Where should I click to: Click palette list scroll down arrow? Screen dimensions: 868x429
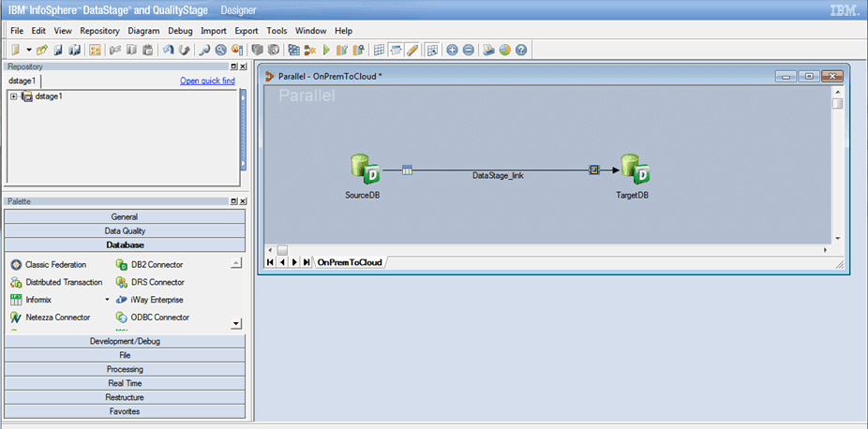(236, 323)
